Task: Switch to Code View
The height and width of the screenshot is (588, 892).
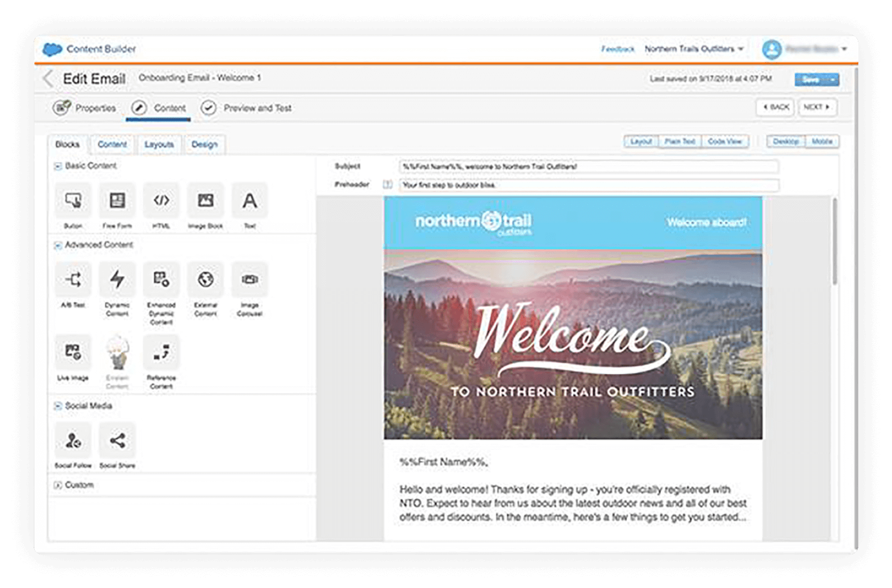Action: [x=725, y=142]
